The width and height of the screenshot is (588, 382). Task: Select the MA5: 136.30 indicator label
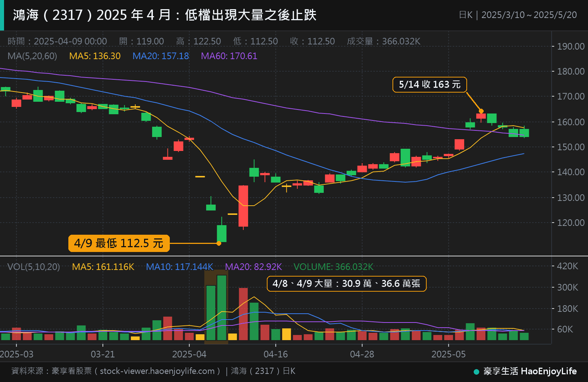pos(95,56)
